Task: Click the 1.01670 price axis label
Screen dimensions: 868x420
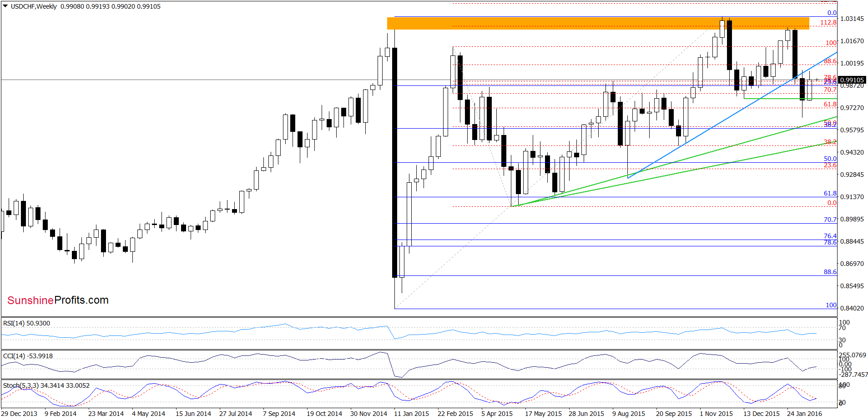Action: (x=852, y=41)
